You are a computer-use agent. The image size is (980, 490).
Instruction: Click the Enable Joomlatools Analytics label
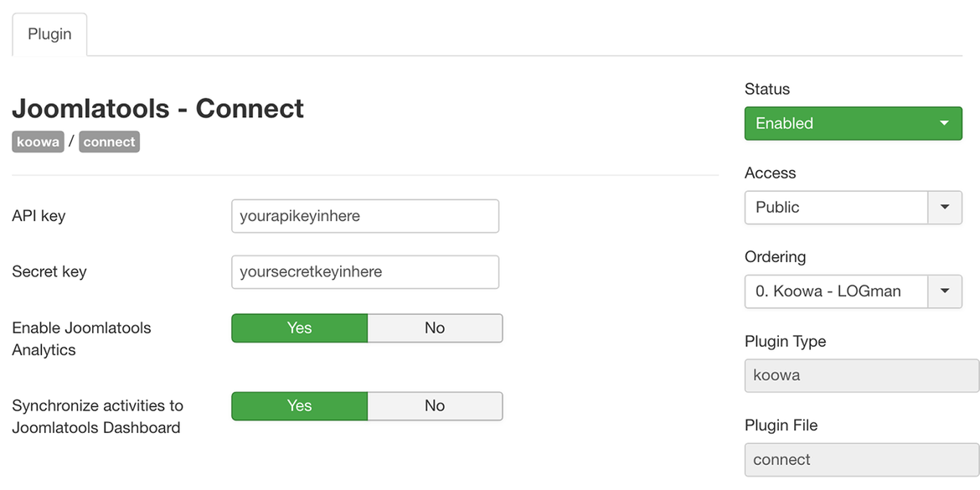tap(81, 338)
